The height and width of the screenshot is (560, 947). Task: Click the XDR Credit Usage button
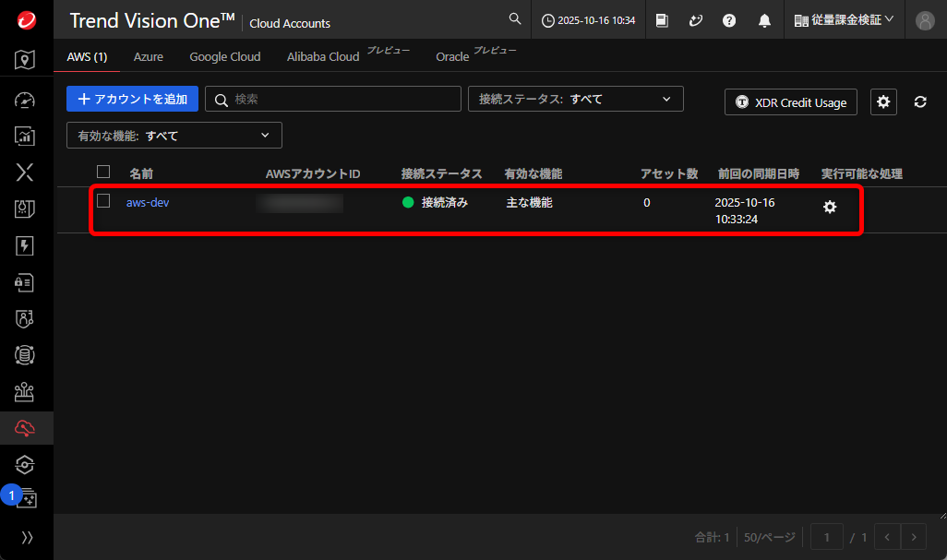point(791,102)
